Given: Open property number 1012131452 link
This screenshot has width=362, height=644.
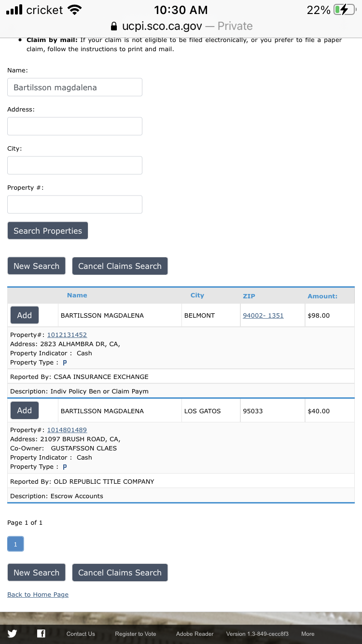Looking at the screenshot, I should click(67, 335).
